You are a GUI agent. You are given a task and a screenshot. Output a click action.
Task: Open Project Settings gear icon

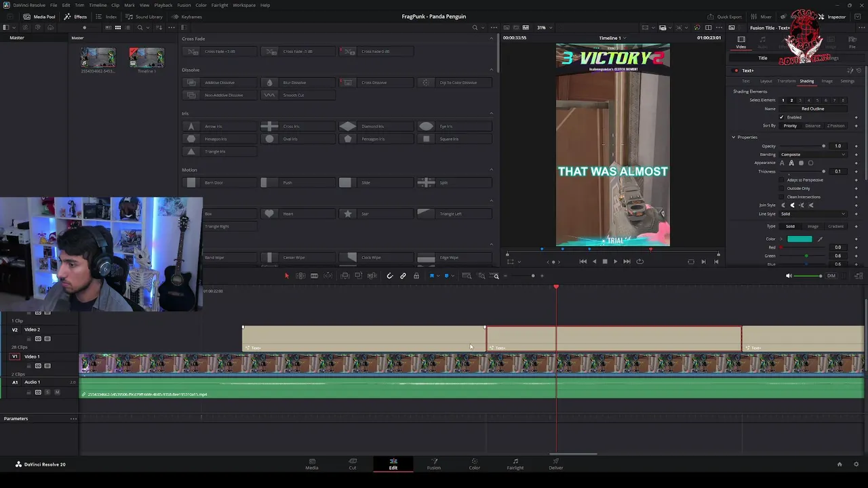[856, 464]
